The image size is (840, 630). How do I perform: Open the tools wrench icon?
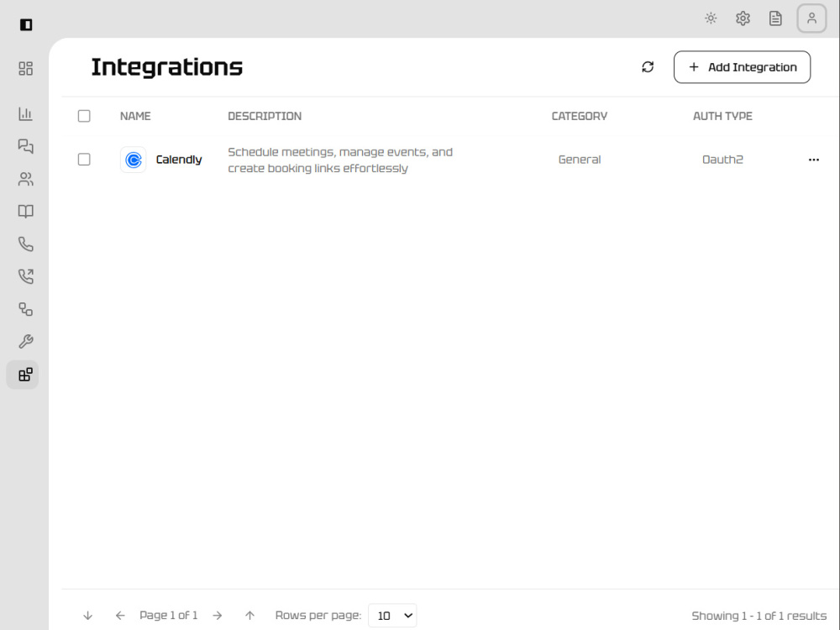tap(26, 342)
